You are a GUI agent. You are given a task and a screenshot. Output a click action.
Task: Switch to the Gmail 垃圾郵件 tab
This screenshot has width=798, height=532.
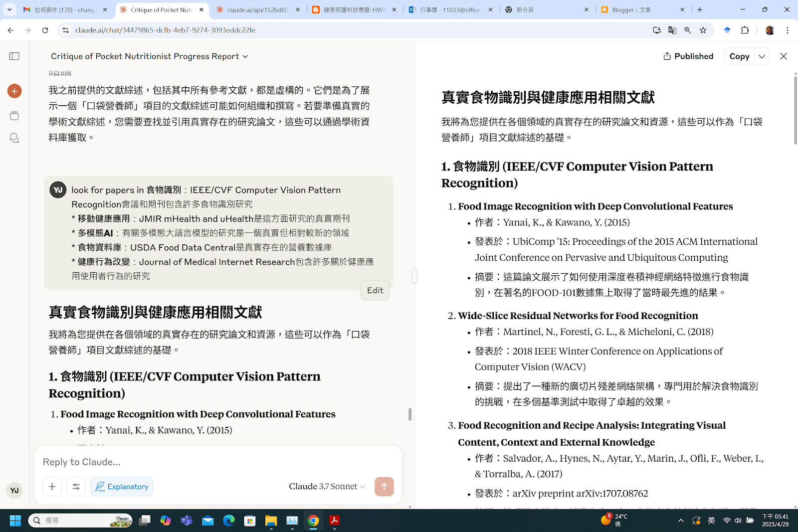(x=65, y=9)
